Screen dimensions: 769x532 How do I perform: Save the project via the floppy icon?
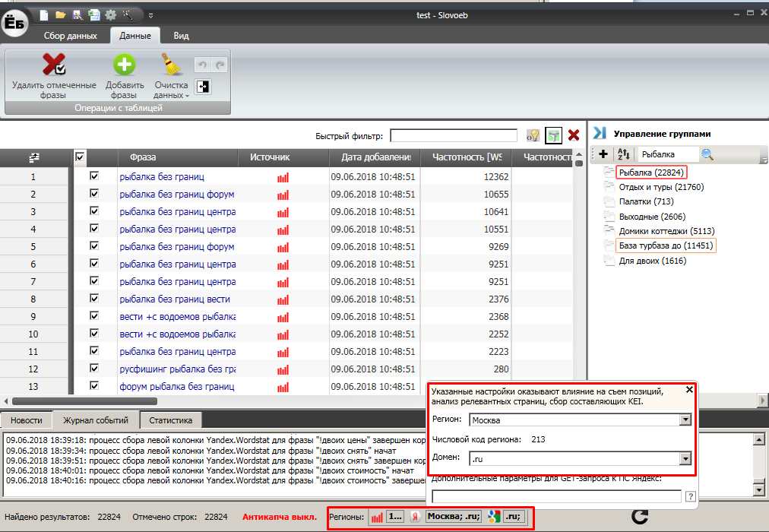78,15
